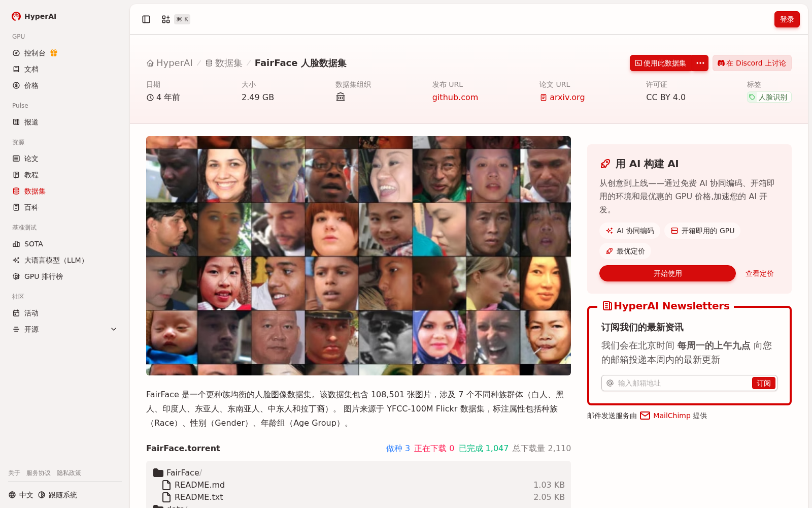Go to 数据集 breadcrumb link
Screen dimensions: 812x508
(x=224, y=63)
